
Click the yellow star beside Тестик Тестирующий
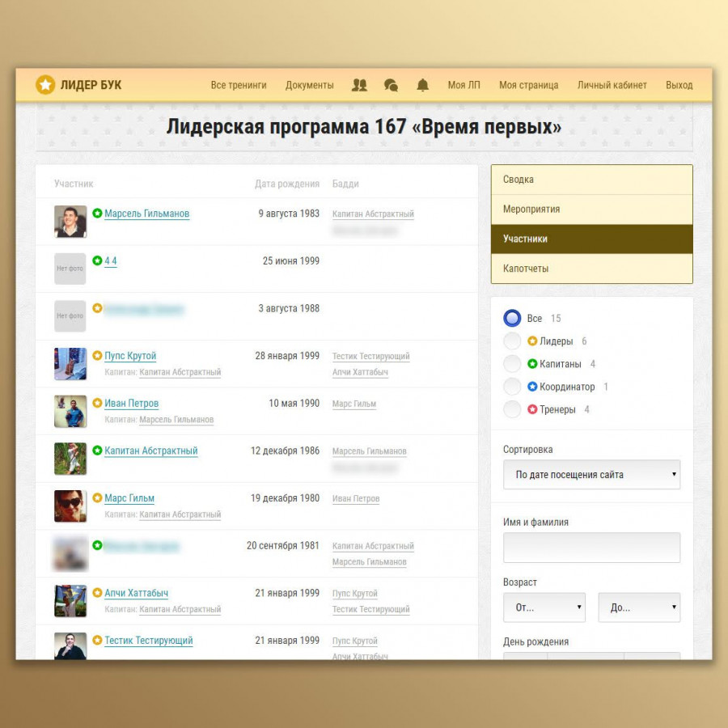[x=97, y=641]
